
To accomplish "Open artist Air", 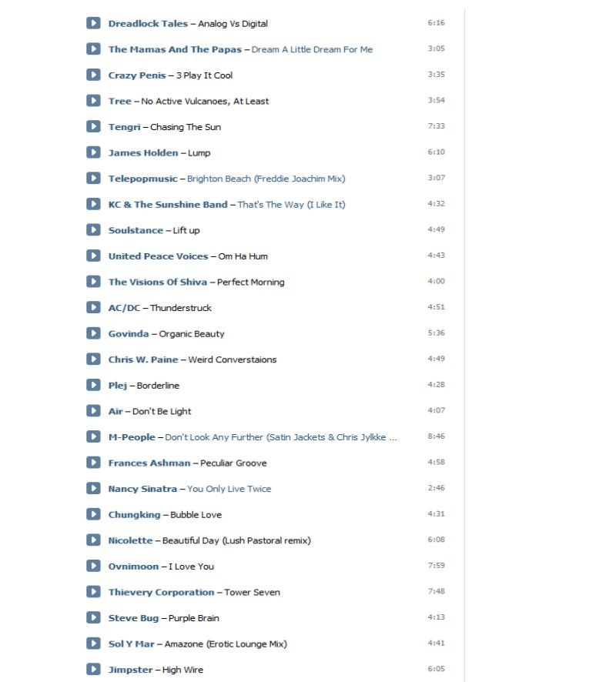I will coord(115,411).
